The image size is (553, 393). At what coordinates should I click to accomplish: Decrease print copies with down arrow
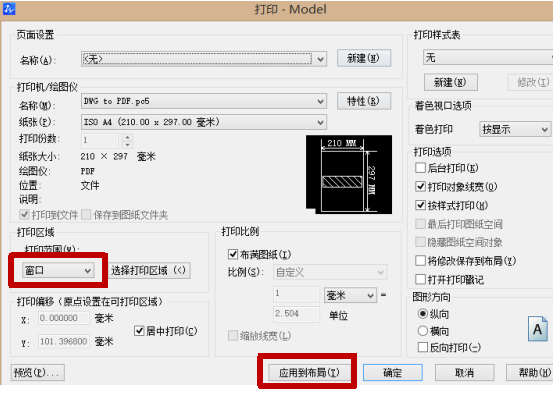[128, 145]
